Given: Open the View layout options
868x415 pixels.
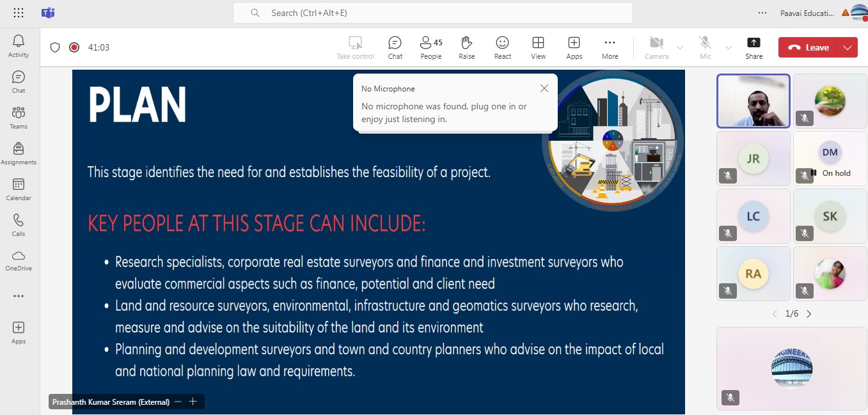Looking at the screenshot, I should [538, 48].
